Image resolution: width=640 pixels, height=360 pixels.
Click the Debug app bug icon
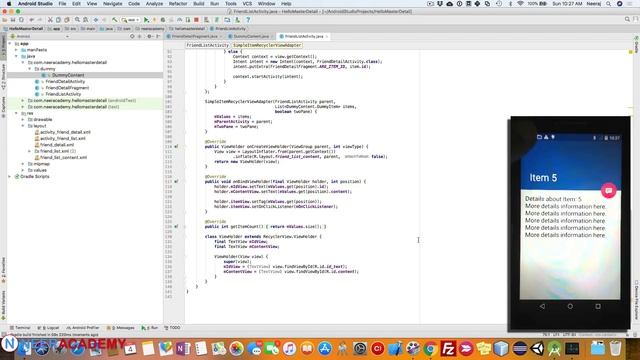163,20
